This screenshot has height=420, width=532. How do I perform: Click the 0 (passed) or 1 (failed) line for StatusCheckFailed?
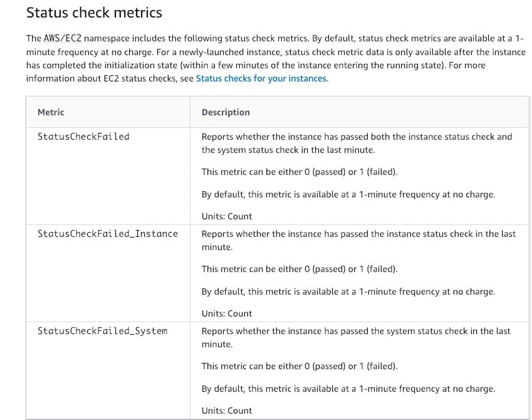coord(300,172)
